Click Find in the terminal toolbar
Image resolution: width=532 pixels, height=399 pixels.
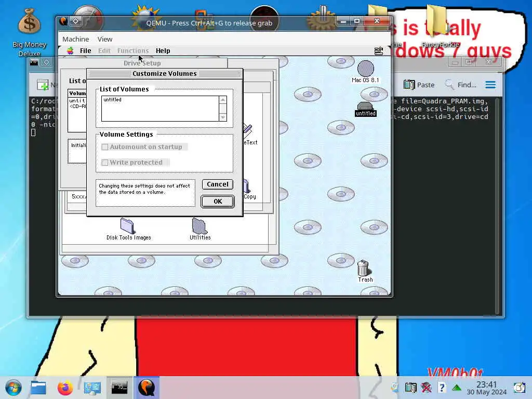pyautogui.click(x=460, y=85)
